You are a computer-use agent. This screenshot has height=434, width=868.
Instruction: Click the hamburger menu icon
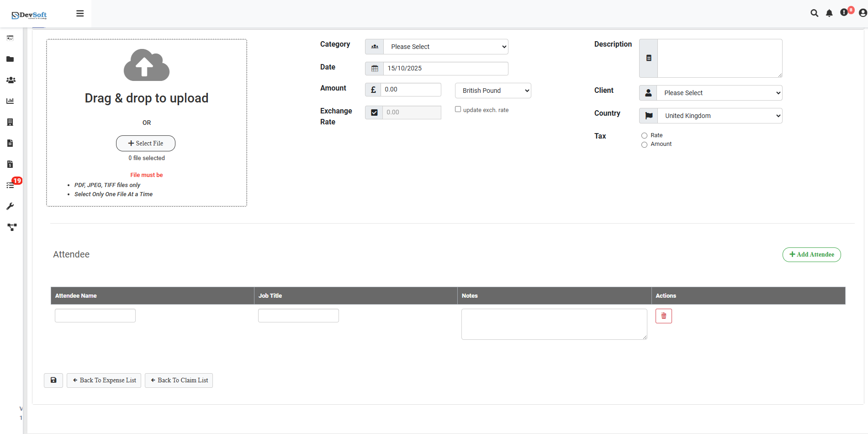tap(80, 14)
